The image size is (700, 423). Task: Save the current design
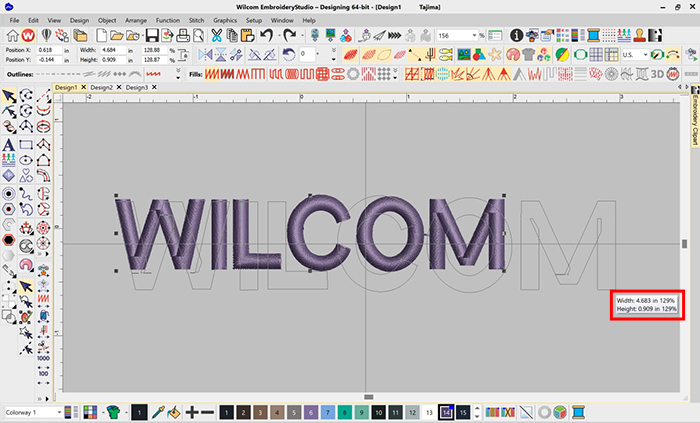click(x=152, y=35)
